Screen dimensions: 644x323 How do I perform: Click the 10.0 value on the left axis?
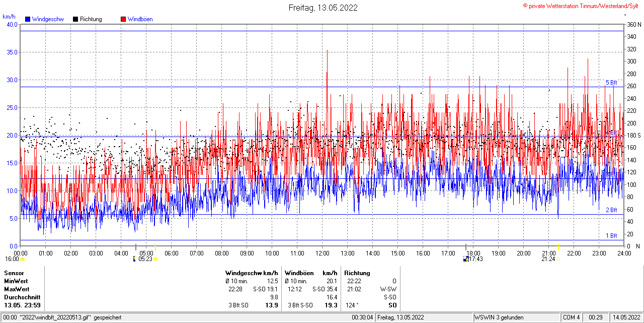click(12, 190)
